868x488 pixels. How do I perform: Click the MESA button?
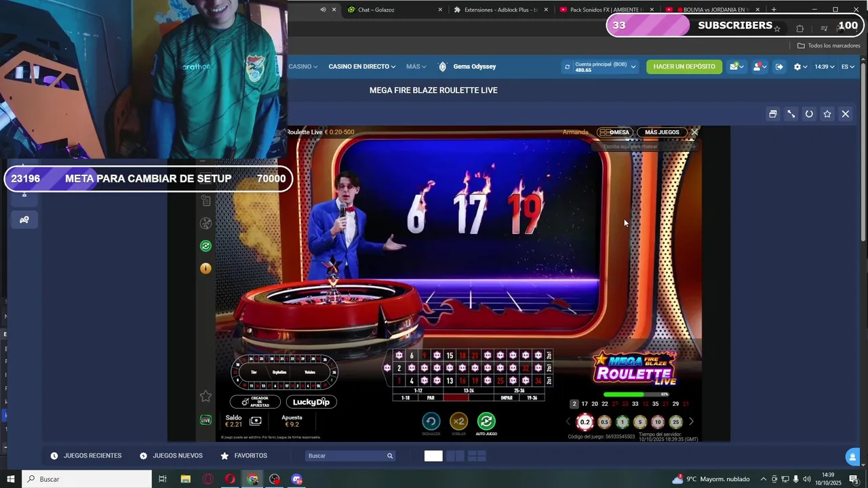click(615, 132)
